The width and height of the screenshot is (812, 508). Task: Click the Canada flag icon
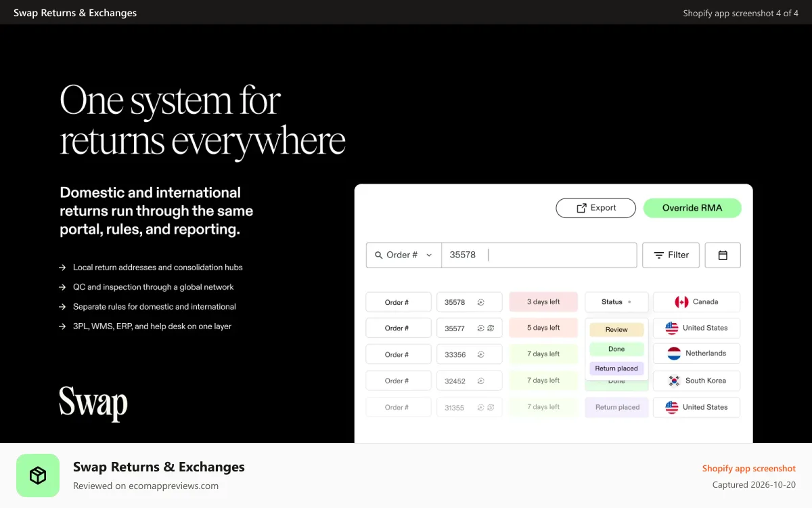coord(681,302)
